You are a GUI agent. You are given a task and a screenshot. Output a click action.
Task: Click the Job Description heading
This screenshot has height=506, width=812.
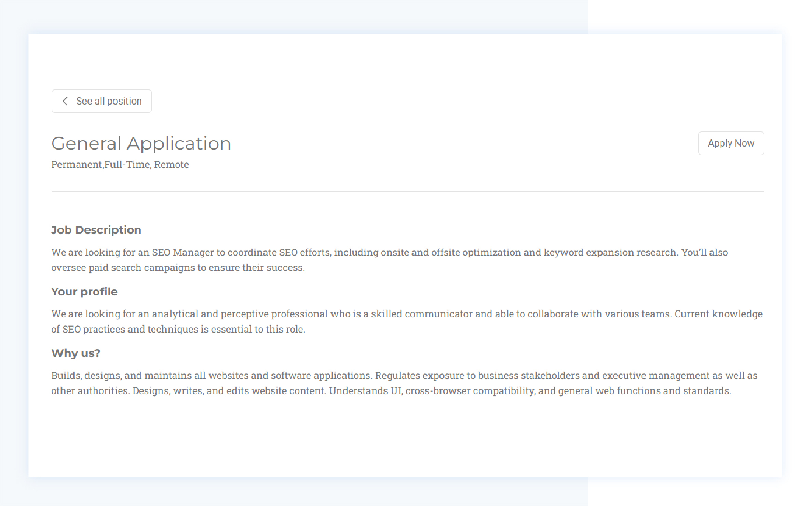(96, 230)
